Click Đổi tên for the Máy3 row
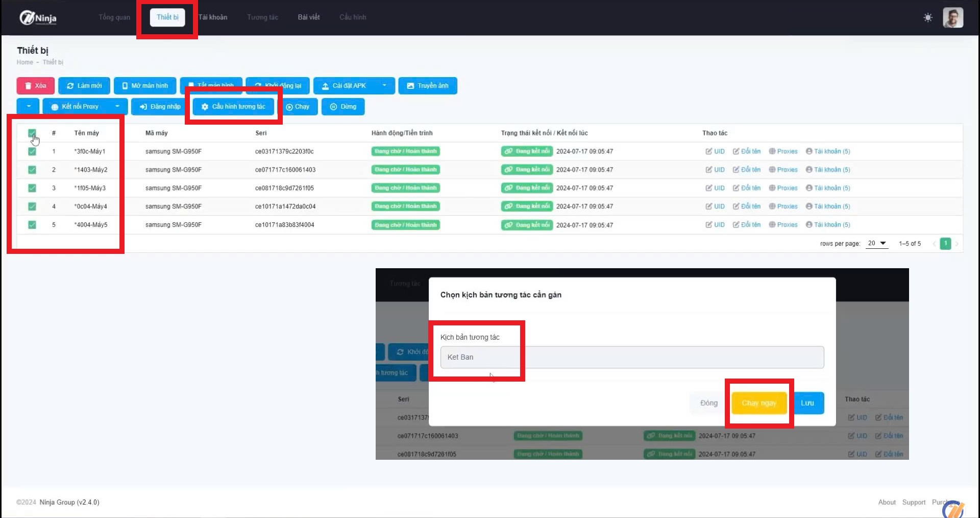This screenshot has width=980, height=518. (747, 188)
